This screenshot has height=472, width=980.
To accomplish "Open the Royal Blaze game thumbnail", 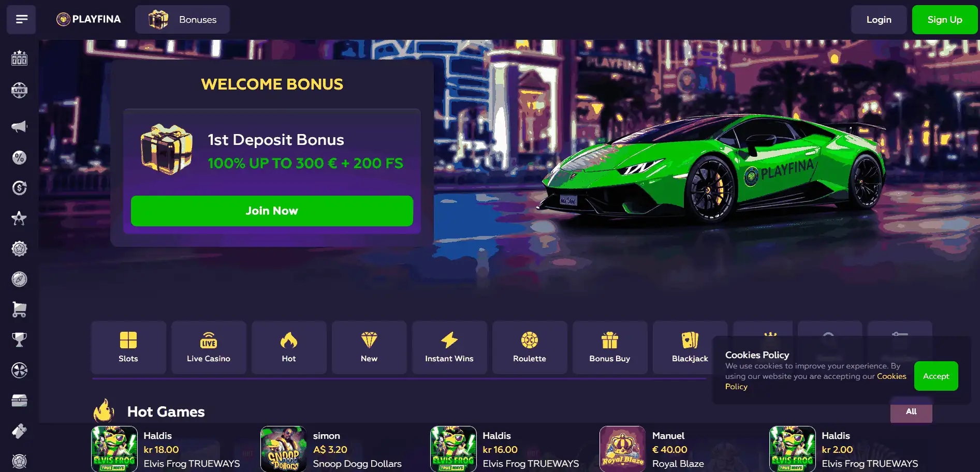I will [622, 449].
